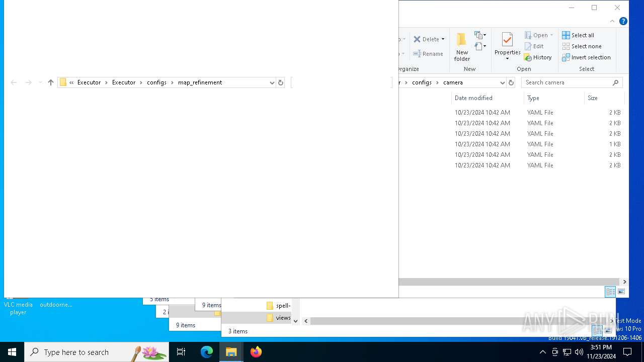Screen dimensions: 644x362
Task: Click Edit in the Open group
Action: 534,46
